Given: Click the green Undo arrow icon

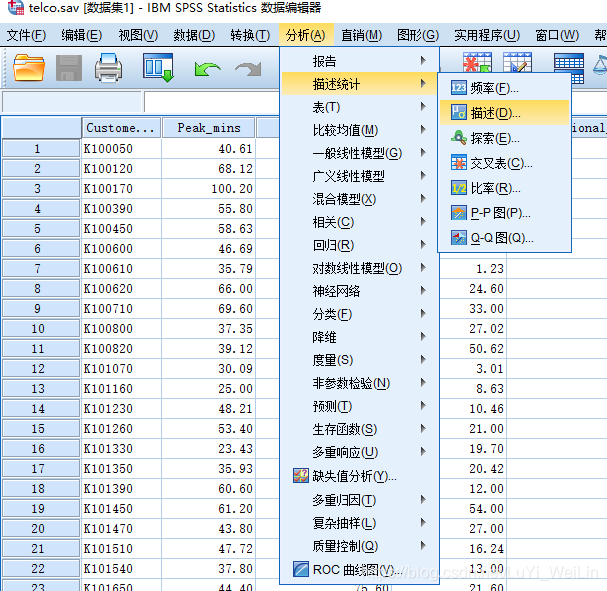Looking at the screenshot, I should pos(207,69).
